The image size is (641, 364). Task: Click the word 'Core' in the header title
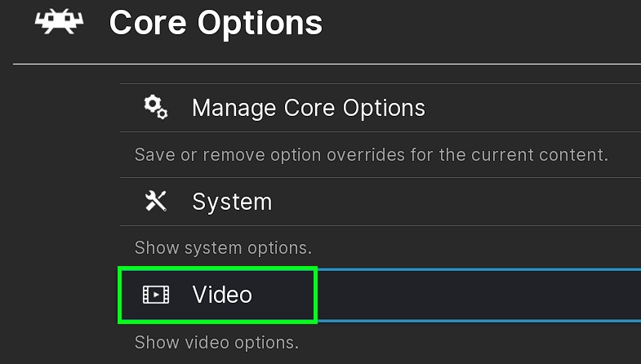click(x=145, y=23)
